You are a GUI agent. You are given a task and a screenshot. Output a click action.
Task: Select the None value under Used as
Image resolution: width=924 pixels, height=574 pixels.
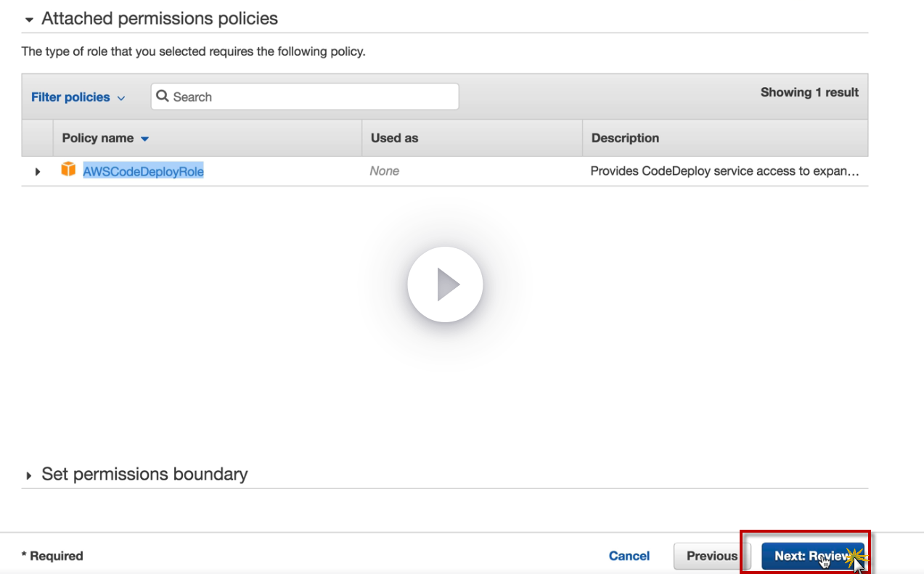(384, 171)
